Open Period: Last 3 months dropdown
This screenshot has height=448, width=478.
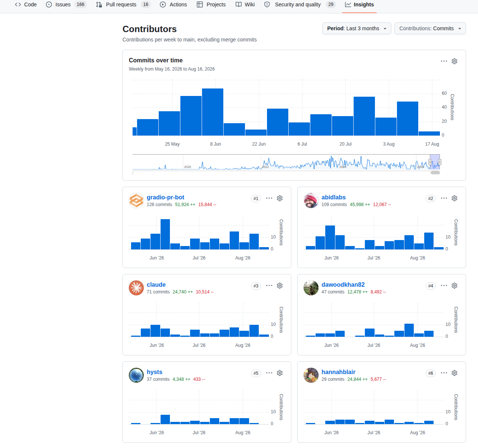(x=357, y=28)
